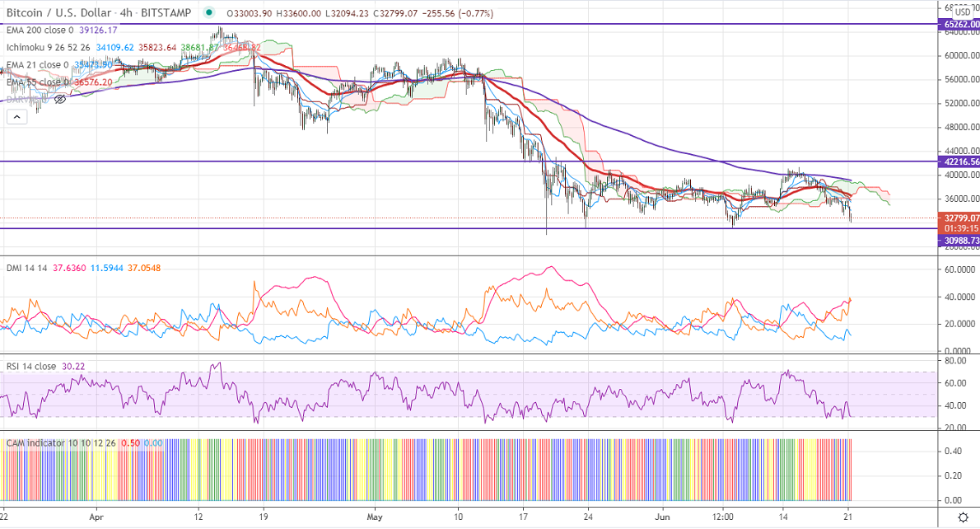Click the DMI value 11.5944
980x529 pixels.
coord(107,268)
